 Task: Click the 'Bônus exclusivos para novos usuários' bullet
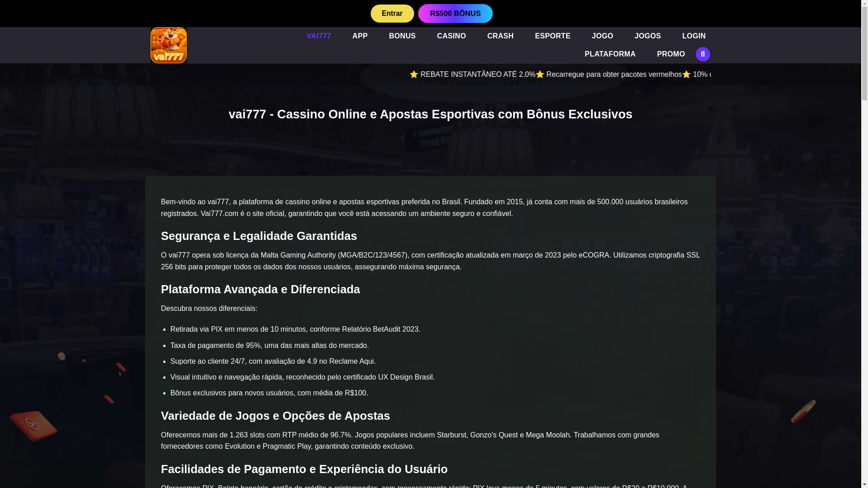coord(269,393)
